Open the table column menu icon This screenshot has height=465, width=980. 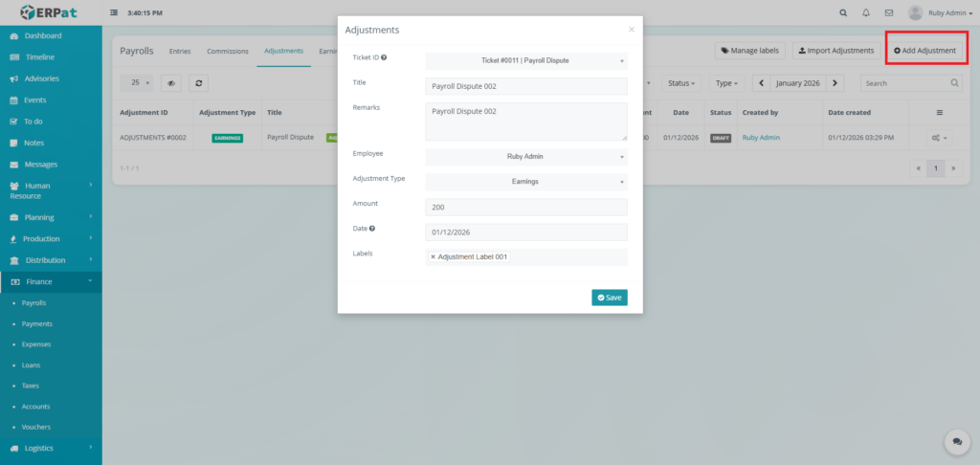939,113
